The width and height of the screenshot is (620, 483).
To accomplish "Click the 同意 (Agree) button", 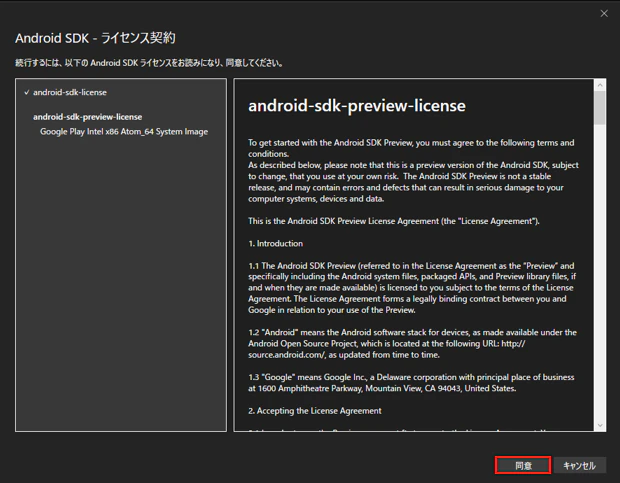I will coord(523,466).
